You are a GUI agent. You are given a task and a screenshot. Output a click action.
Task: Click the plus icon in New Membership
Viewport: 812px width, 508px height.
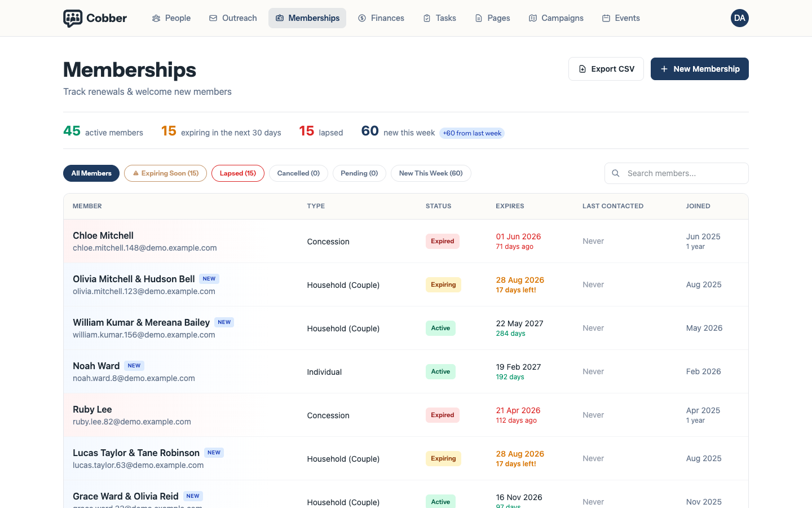(x=664, y=69)
